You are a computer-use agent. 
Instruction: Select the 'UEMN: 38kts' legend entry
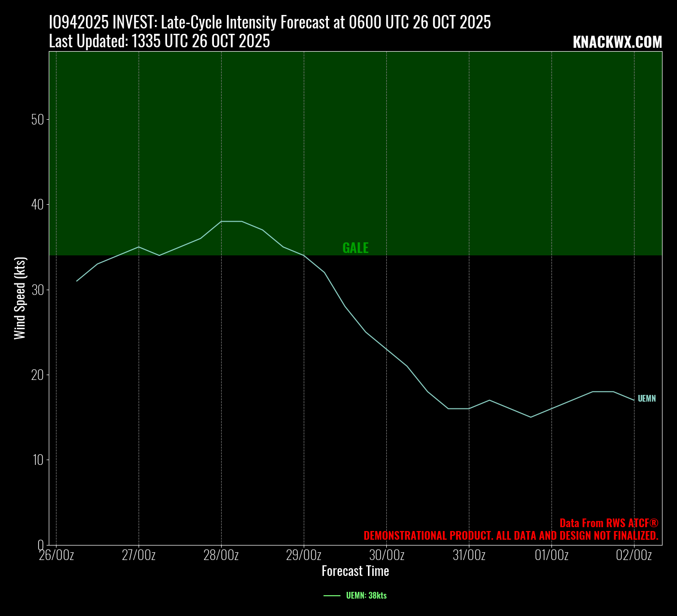point(366,596)
